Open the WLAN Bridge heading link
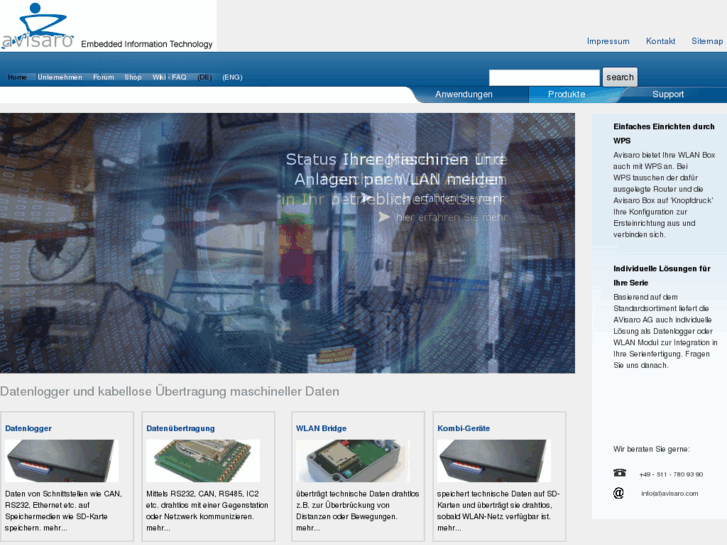 tap(321, 428)
